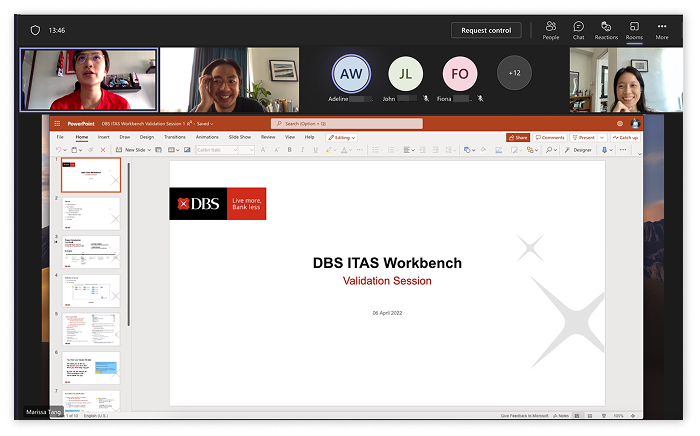Click the text highlight color icon
Screen dimensions: 700x436
coord(329,150)
